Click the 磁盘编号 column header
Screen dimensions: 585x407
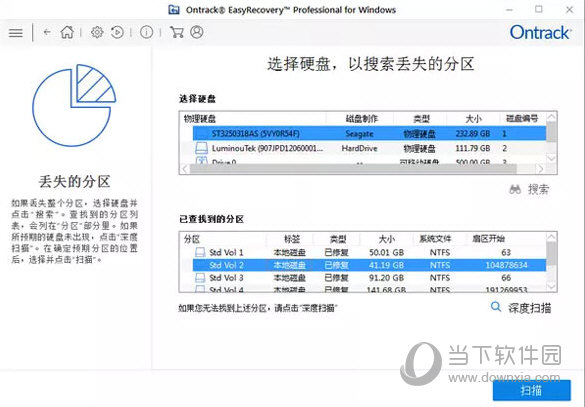click(x=522, y=119)
